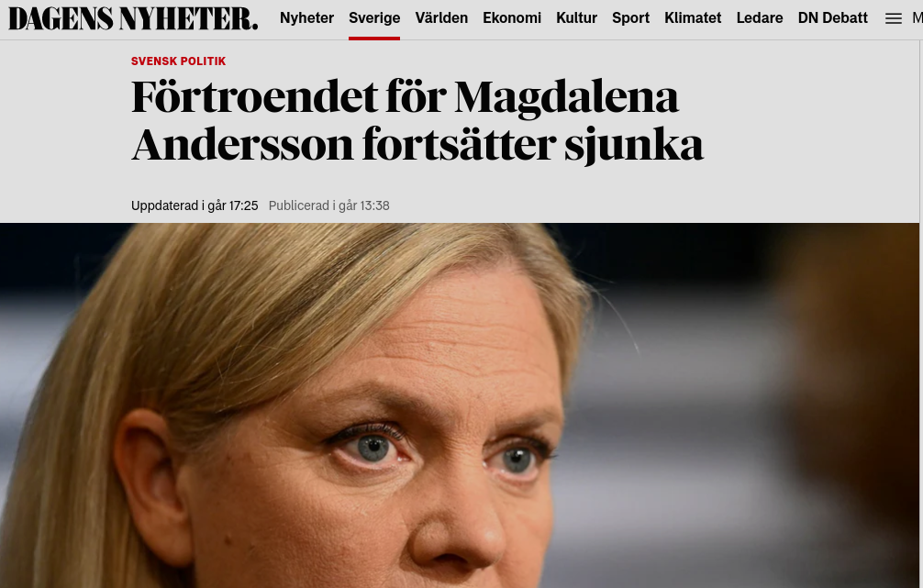
Task: Open the Nyheter section
Action: click(306, 18)
